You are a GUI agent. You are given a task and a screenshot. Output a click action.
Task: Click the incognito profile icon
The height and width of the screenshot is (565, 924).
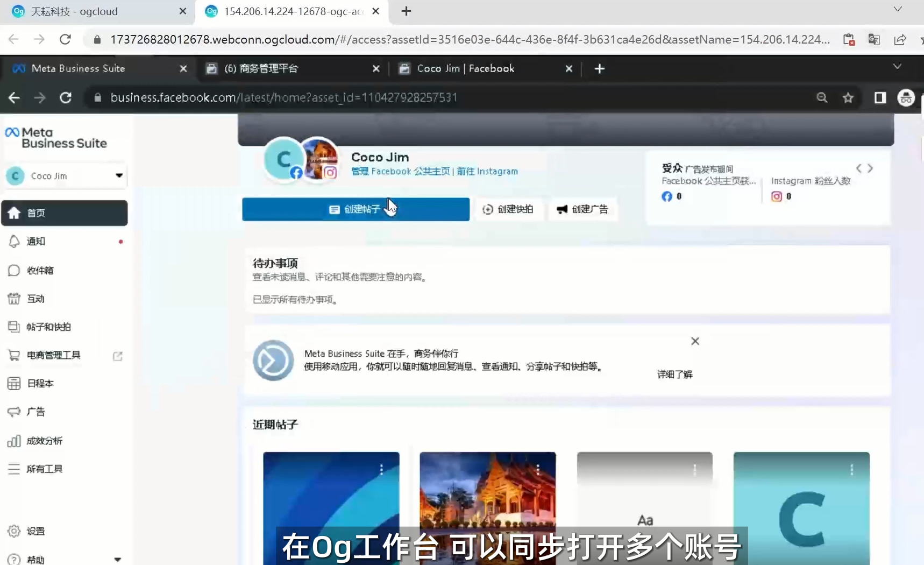(906, 97)
